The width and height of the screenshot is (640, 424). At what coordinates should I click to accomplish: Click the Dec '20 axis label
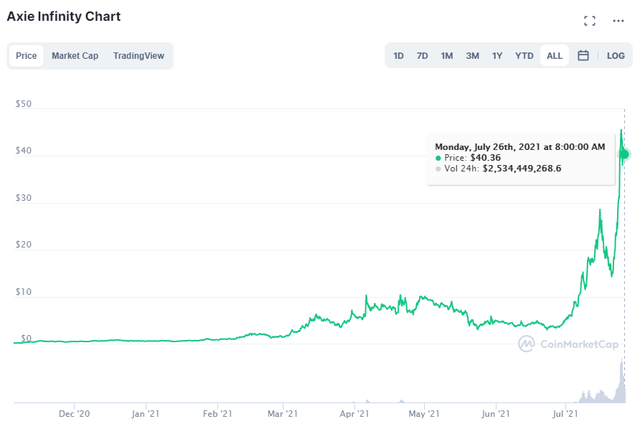(74, 414)
